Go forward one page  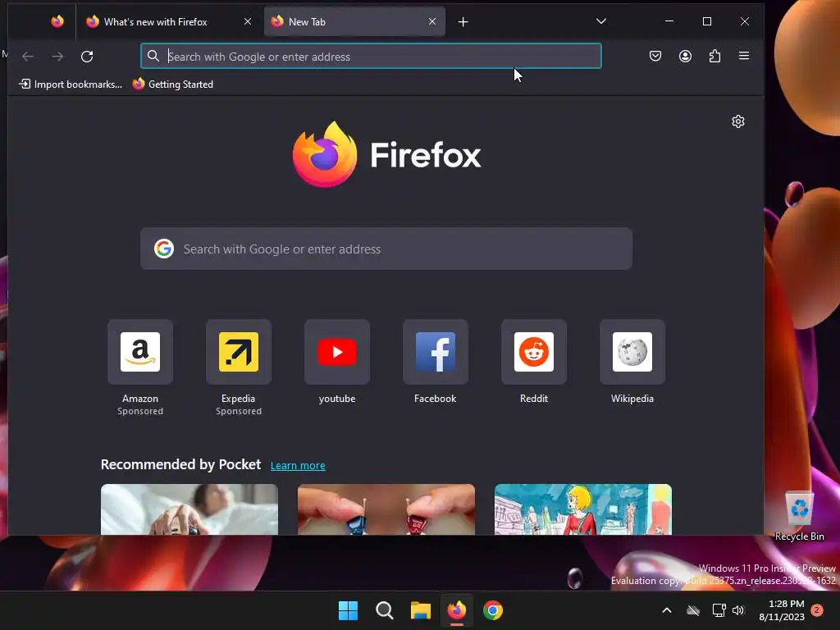(x=57, y=57)
